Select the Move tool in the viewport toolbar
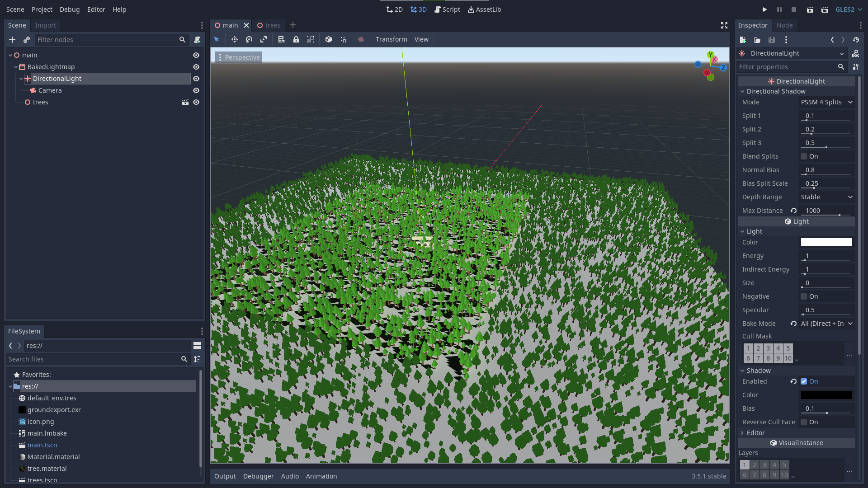Image resolution: width=868 pixels, height=488 pixels. [235, 39]
